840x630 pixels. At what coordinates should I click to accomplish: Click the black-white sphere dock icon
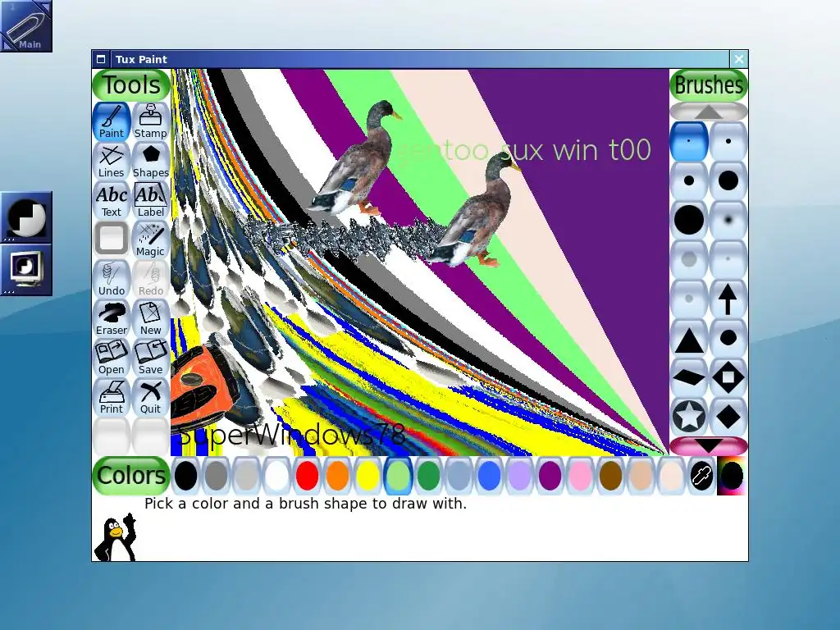coord(25,217)
